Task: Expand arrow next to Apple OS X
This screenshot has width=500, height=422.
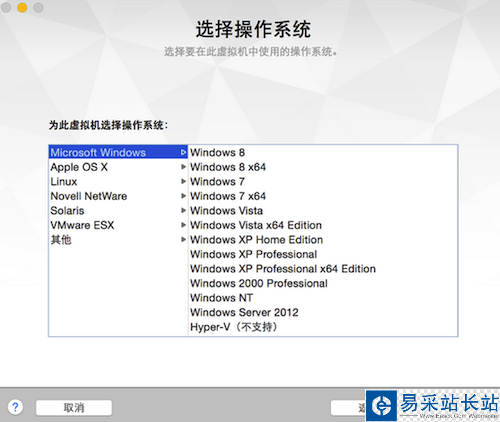Action: pos(183,167)
